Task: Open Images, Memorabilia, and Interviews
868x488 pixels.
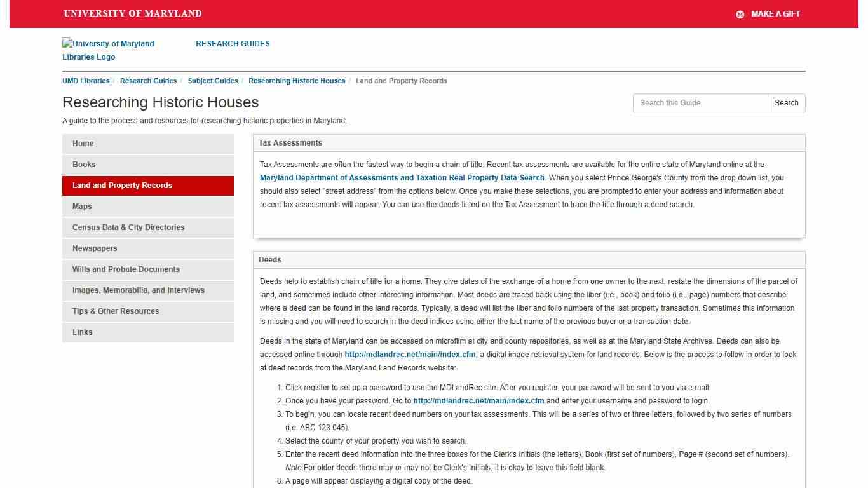Action: [x=138, y=290]
